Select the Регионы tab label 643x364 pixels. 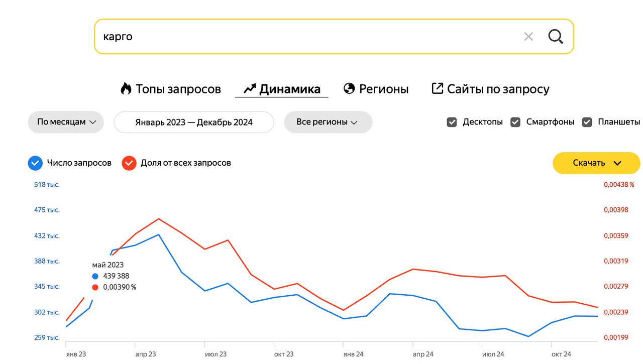pyautogui.click(x=384, y=89)
